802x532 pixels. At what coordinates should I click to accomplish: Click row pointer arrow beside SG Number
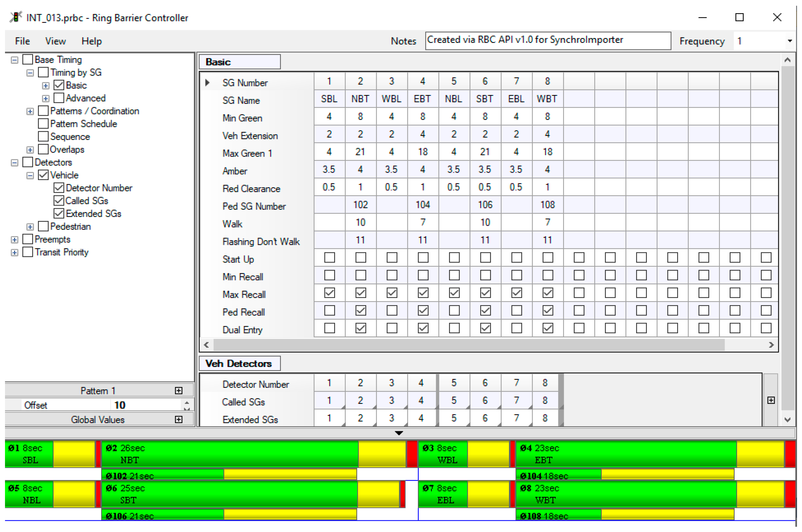(207, 83)
